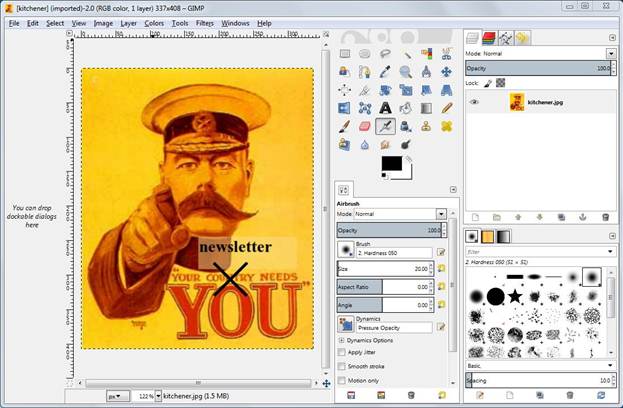Click the foreground black color swatch
Screen dimensions: 623x408
391,164
